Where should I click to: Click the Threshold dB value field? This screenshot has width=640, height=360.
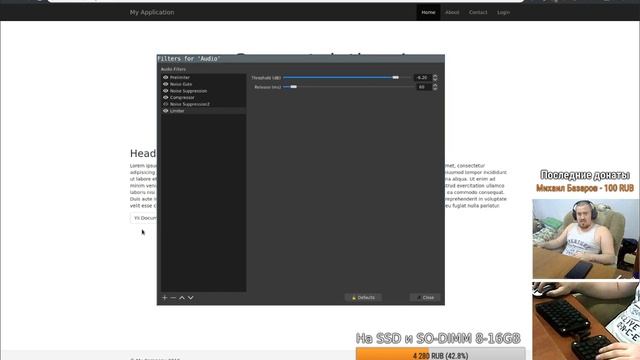pos(422,77)
